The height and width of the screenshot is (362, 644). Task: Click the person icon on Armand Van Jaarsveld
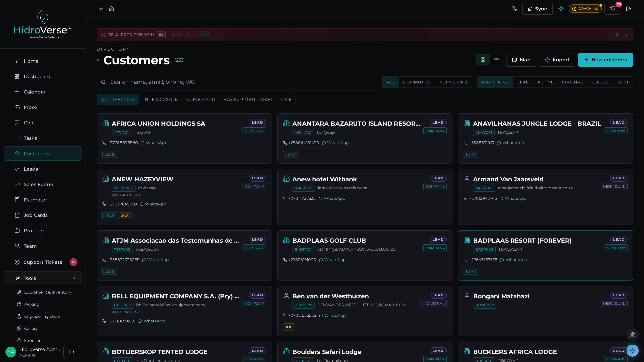(x=467, y=179)
